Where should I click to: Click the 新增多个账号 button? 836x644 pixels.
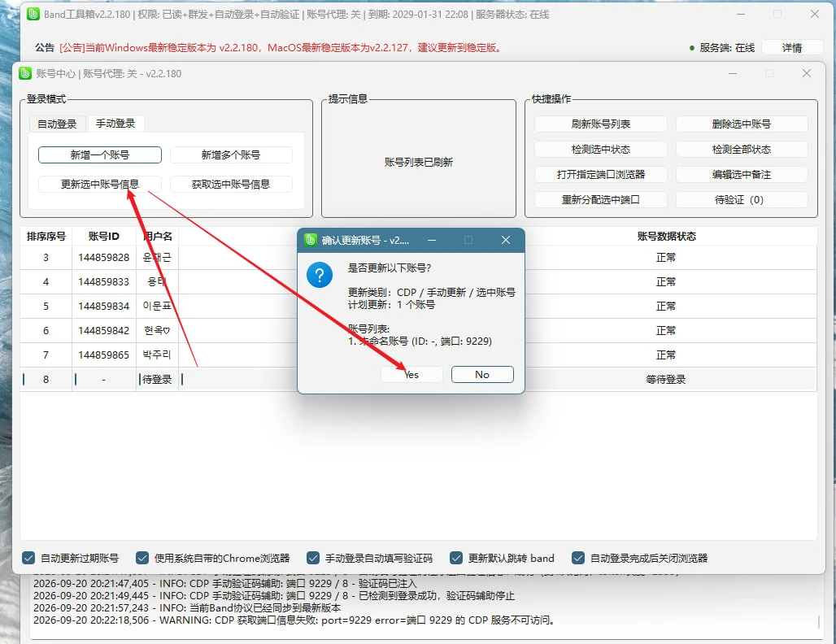[x=231, y=154]
